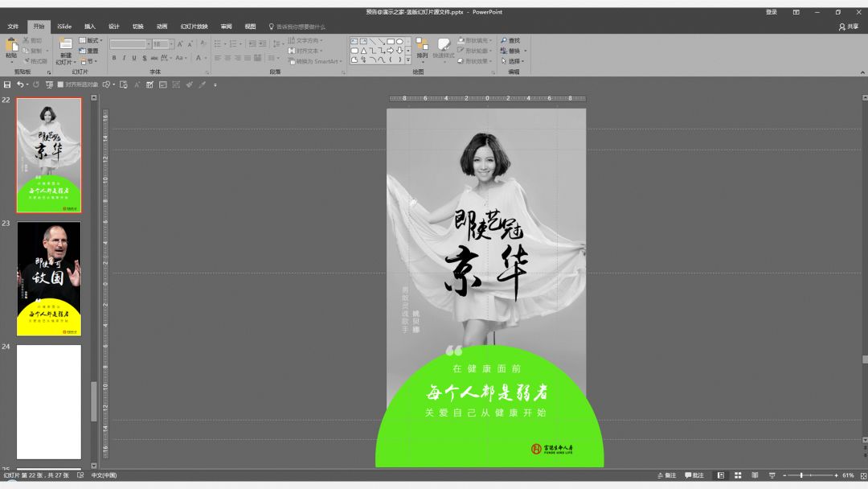This screenshot has width=868, height=489.
Task: Switch to the 插入 Insert tab
Action: coord(90,27)
